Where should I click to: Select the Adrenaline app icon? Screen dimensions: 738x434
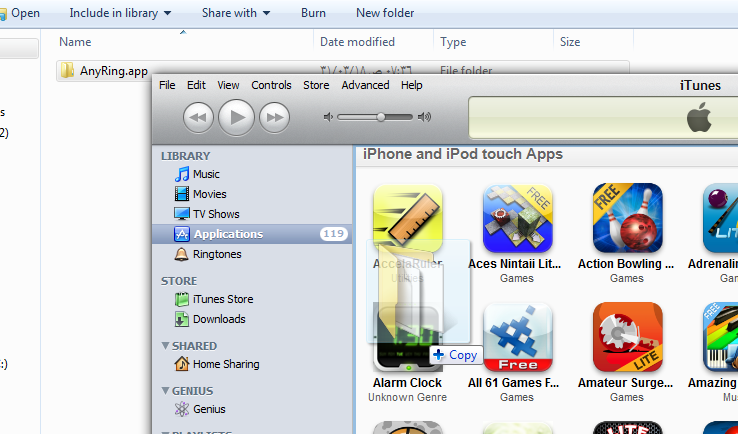[x=720, y=218]
